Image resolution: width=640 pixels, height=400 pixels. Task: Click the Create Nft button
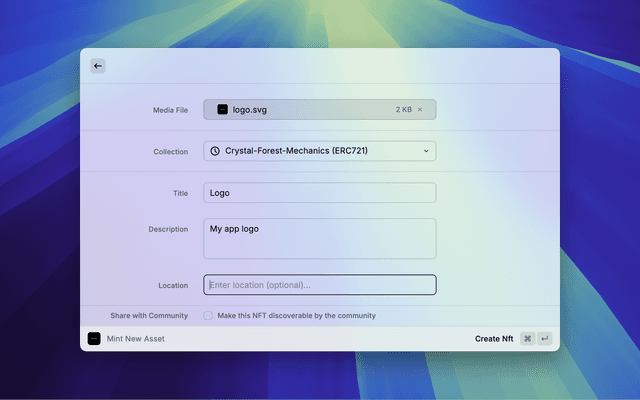coord(494,339)
